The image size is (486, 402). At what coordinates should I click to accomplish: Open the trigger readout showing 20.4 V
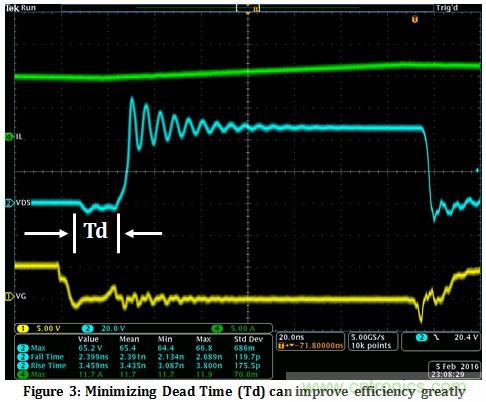441,341
